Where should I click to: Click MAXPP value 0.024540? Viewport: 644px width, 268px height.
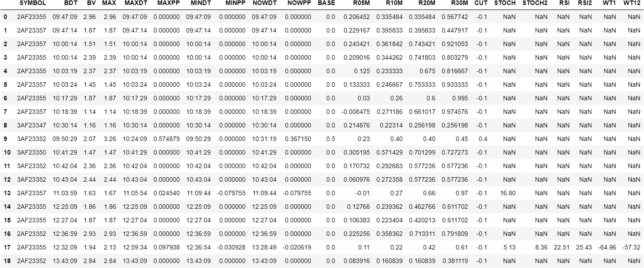[167, 193]
